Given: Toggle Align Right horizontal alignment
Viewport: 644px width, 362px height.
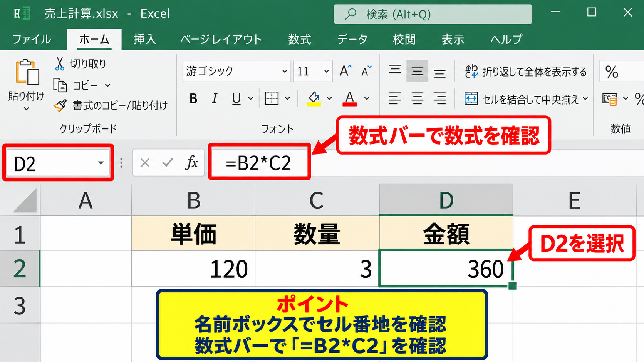Looking at the screenshot, I should (439, 99).
